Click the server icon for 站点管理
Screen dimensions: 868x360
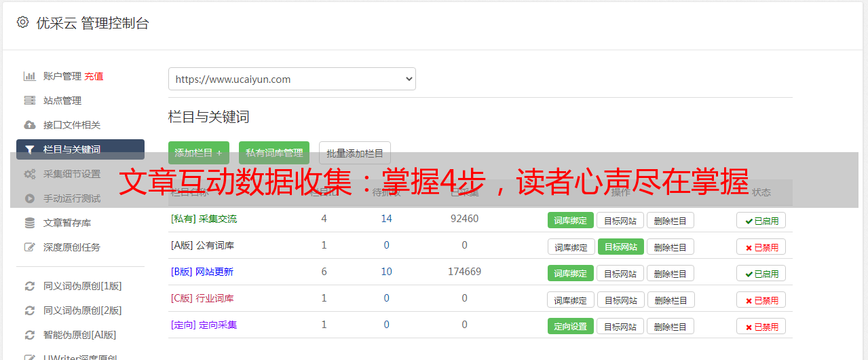pyautogui.click(x=29, y=101)
